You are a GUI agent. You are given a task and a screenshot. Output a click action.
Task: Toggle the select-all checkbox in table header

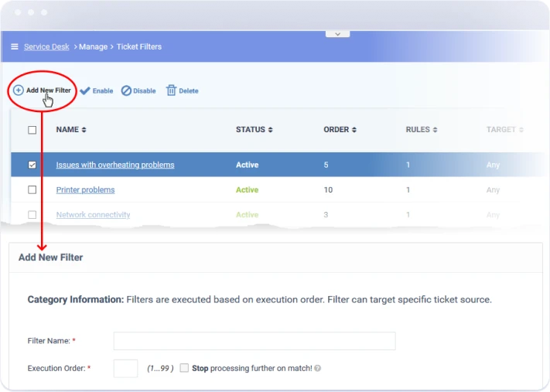click(32, 130)
